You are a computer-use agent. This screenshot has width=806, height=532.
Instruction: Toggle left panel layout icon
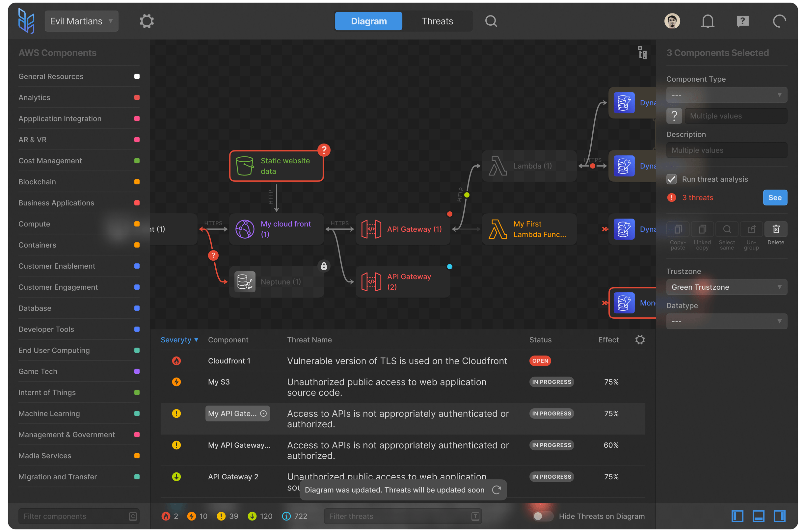737,516
